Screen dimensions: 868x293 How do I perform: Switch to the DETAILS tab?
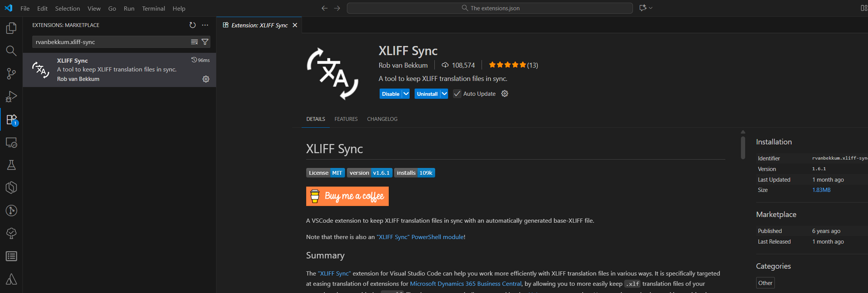(316, 119)
